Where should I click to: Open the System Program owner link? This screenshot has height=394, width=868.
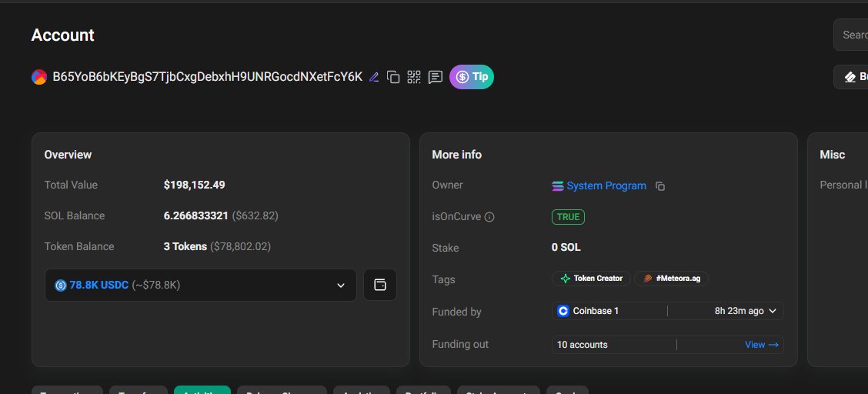click(x=606, y=186)
